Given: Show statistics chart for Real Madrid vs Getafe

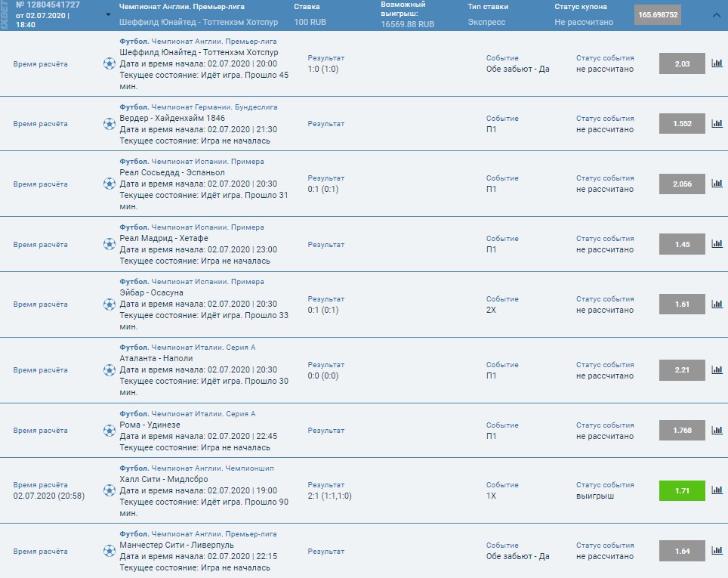Looking at the screenshot, I should [x=717, y=244].
